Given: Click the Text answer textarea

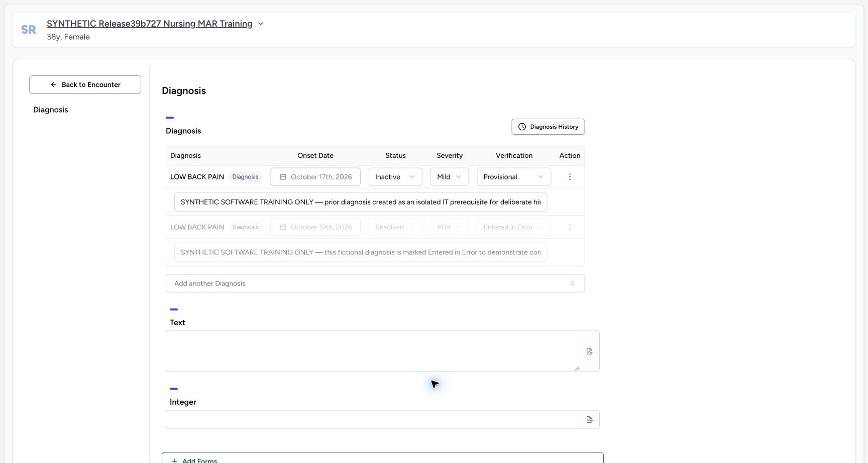Looking at the screenshot, I should [373, 351].
